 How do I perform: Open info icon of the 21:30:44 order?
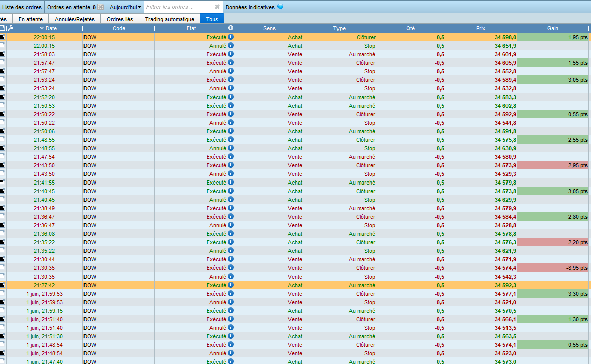(231, 259)
